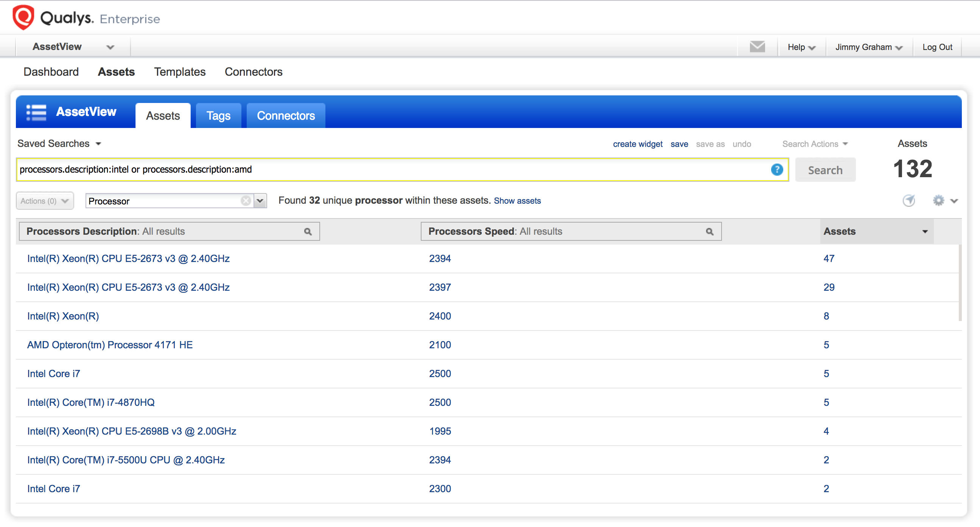The height and width of the screenshot is (527, 980).
Task: Click the Qualys logo icon
Action: (x=23, y=17)
